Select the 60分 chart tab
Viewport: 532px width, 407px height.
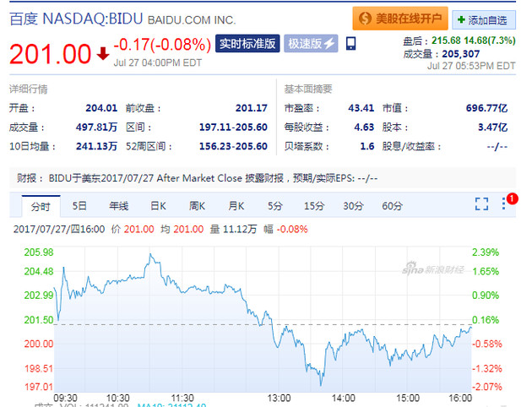[x=392, y=206]
